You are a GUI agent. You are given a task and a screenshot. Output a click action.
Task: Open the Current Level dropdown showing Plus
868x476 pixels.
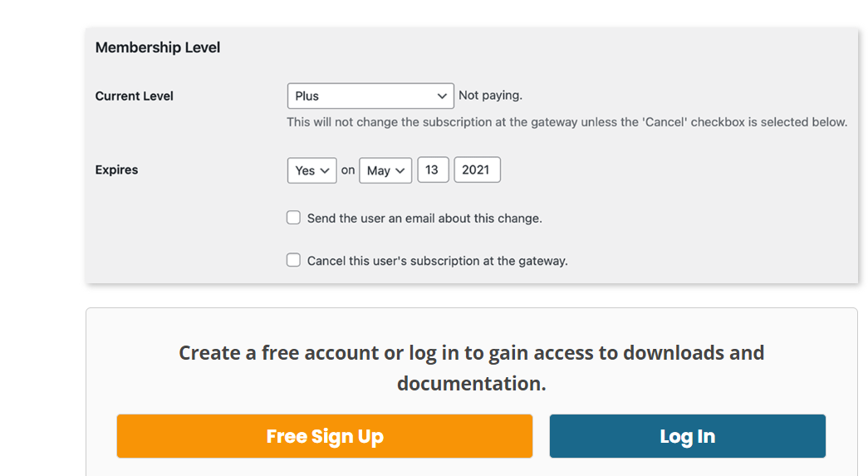click(x=370, y=96)
